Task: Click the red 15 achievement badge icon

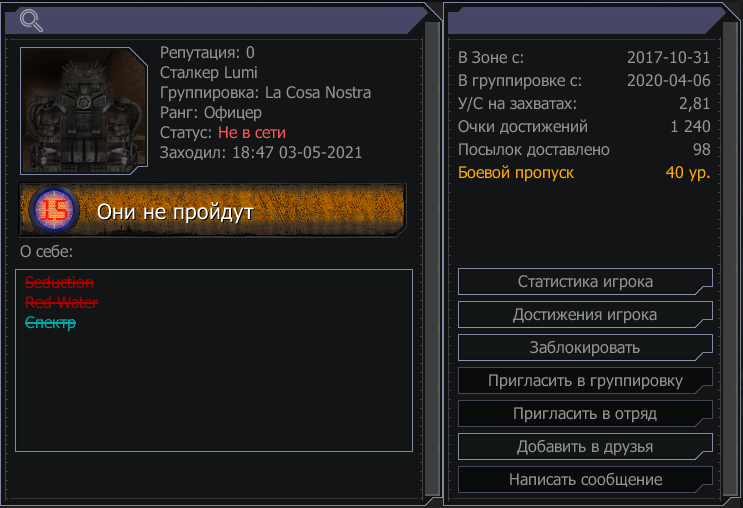Action: coord(51,211)
